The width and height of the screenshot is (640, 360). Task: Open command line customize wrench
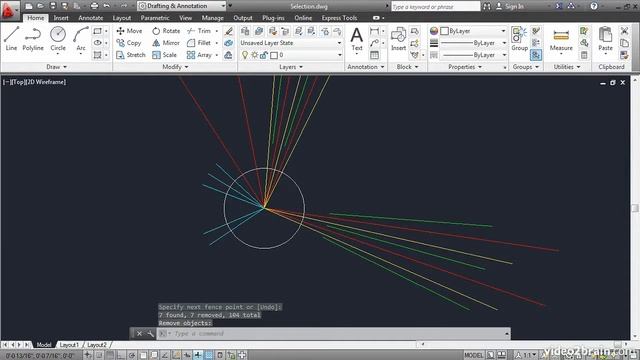[150, 334]
